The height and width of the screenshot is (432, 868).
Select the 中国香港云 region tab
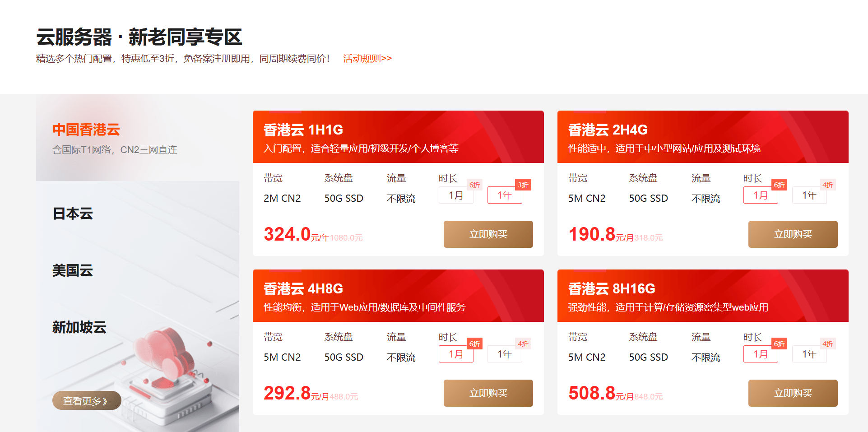point(86,130)
